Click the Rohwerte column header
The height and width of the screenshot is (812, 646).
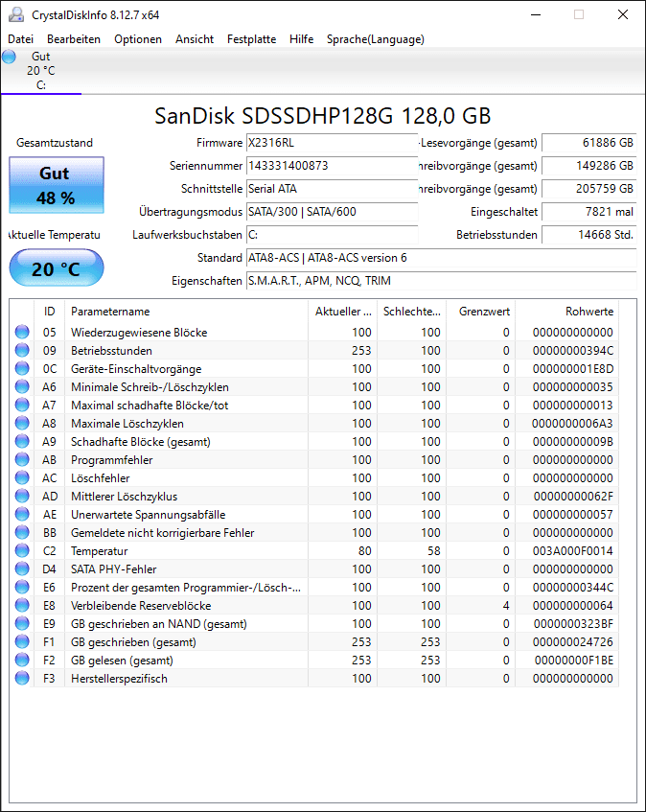566,312
